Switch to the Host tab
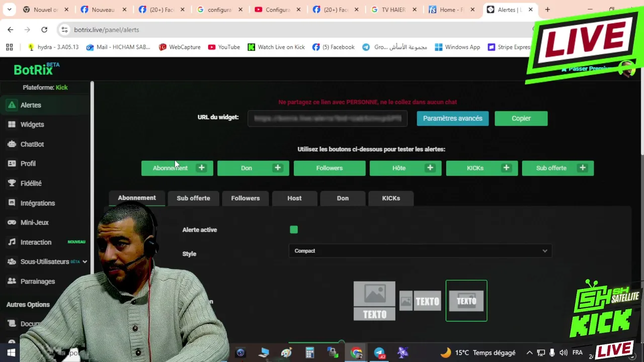 pos(294,198)
